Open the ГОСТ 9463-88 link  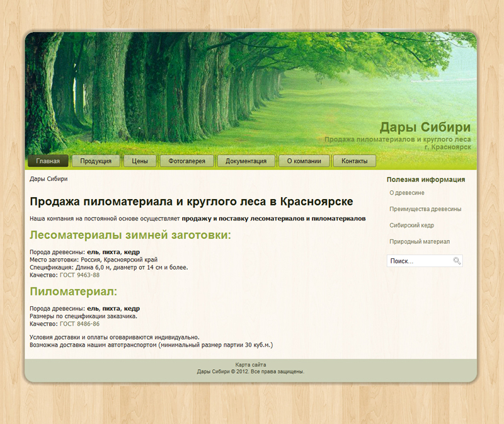click(x=80, y=275)
